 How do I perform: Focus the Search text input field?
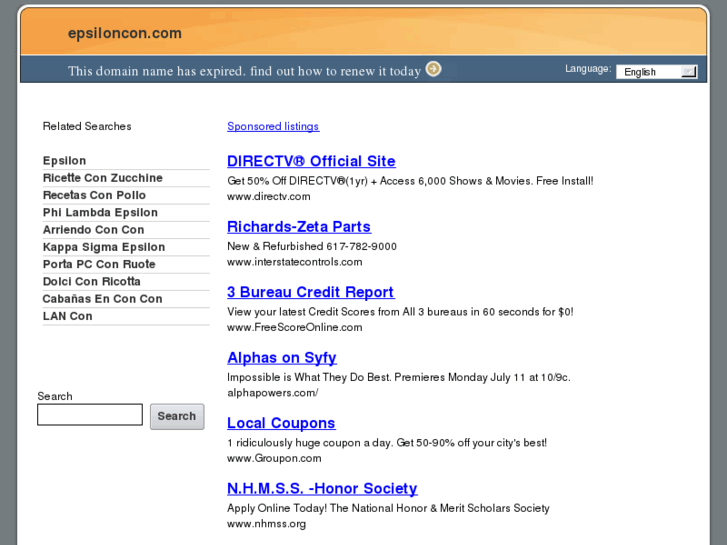coord(90,414)
